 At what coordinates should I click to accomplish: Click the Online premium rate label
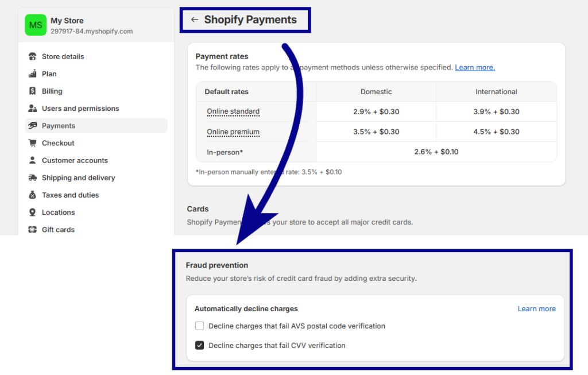point(233,132)
